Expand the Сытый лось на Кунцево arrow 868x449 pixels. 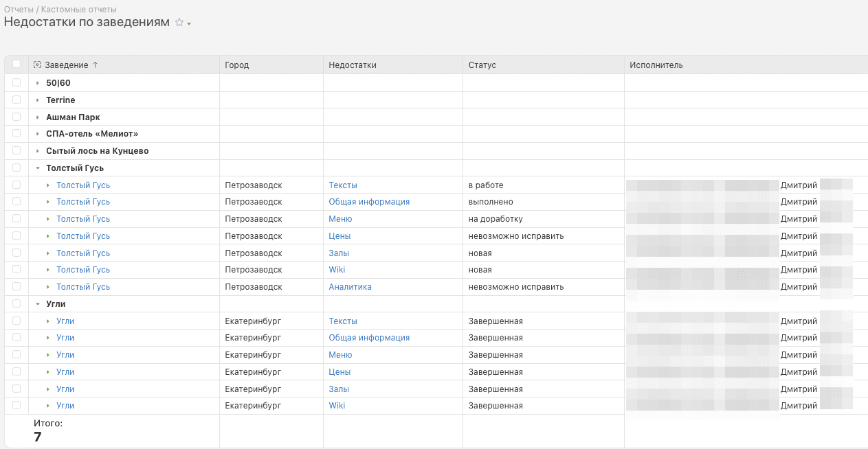click(x=38, y=151)
